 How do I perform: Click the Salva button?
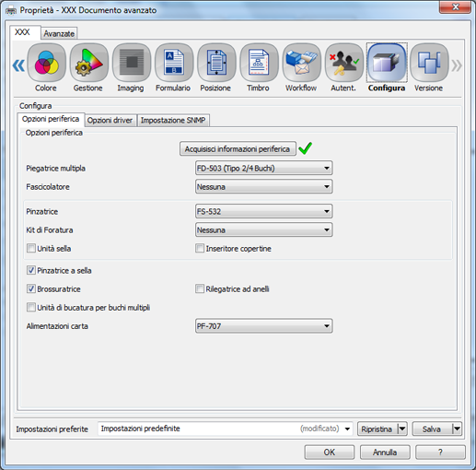tap(432, 429)
